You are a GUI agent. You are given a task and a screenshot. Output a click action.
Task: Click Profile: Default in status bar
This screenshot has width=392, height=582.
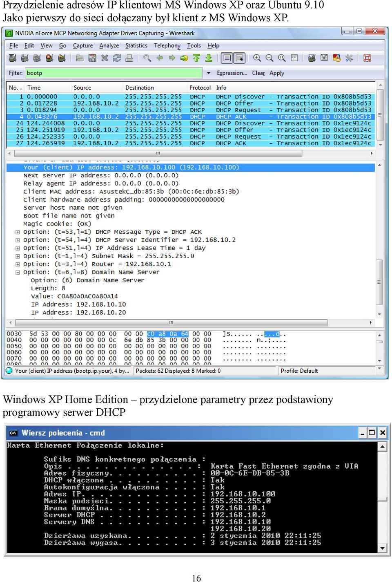pyautogui.click(x=299, y=371)
